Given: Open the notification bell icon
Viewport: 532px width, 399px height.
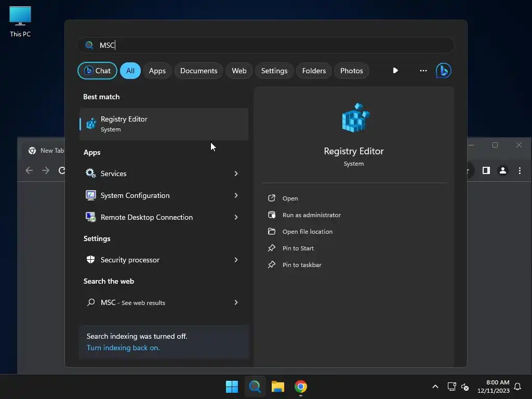Looking at the screenshot, I should tap(517, 387).
